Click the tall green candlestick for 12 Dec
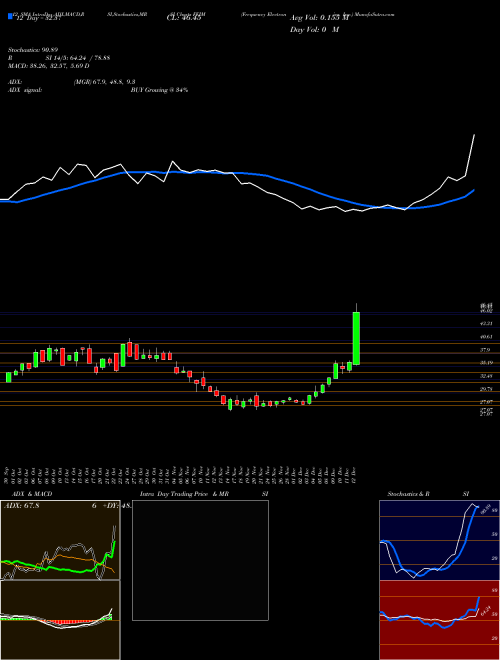500x660 pixels. pos(356,338)
